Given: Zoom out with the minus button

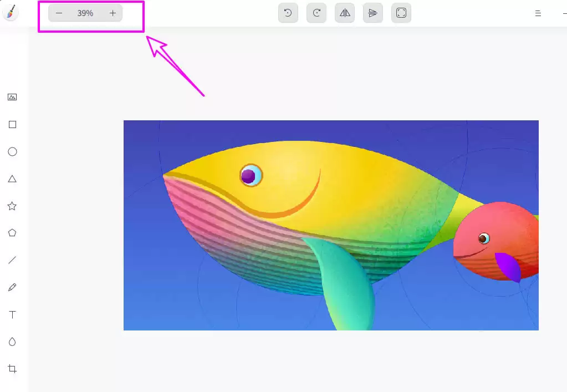Looking at the screenshot, I should tap(59, 13).
